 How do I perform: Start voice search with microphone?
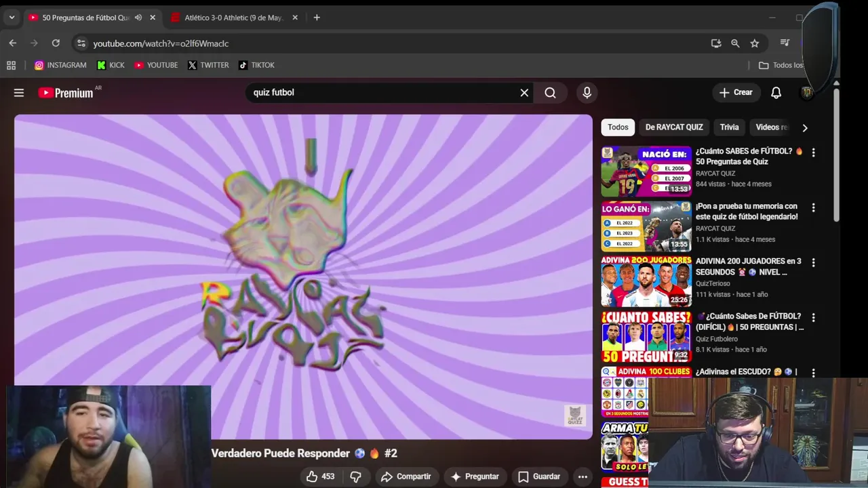coord(587,93)
